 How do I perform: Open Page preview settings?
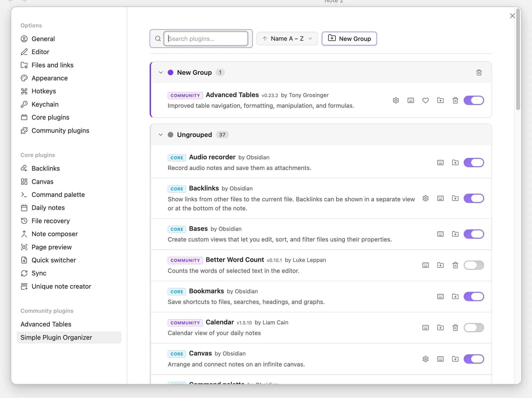pyautogui.click(x=69, y=247)
